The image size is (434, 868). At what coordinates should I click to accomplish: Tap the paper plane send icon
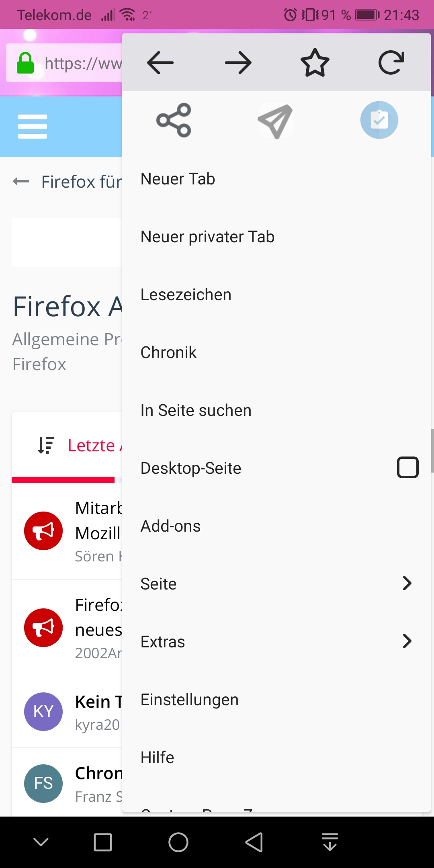pyautogui.click(x=276, y=121)
